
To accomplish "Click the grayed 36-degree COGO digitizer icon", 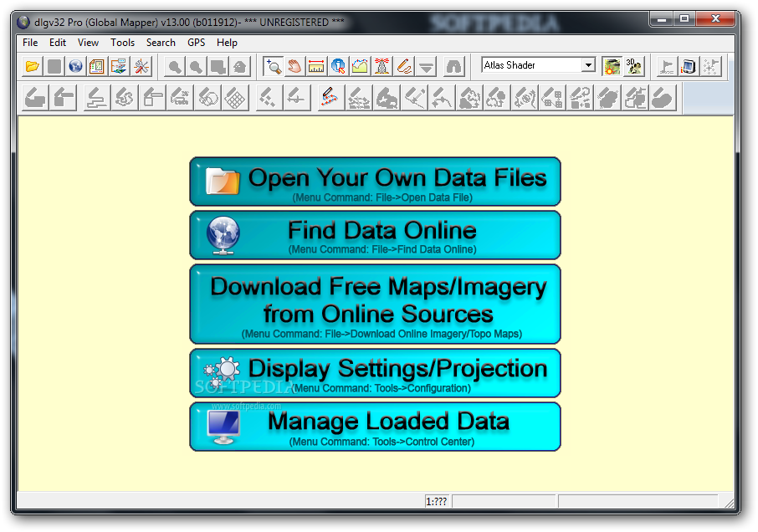I will point(179,98).
